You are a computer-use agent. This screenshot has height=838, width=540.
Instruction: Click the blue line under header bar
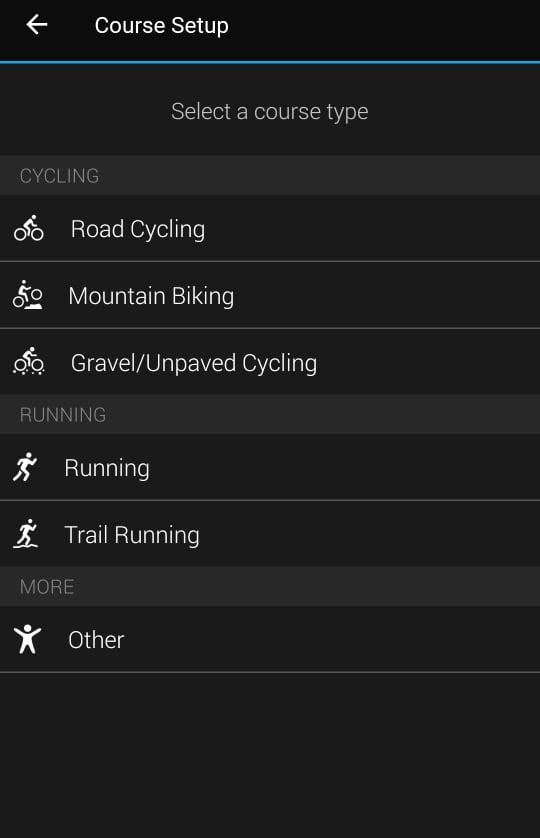coord(270,62)
